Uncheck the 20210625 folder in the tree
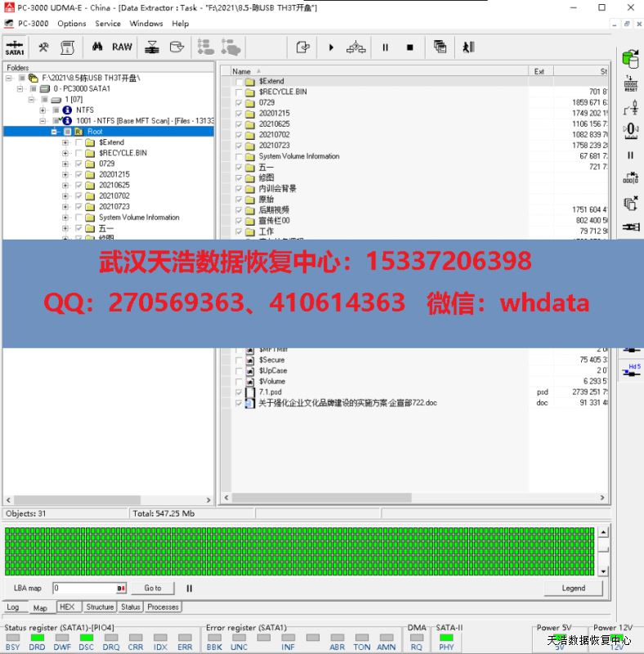The width and height of the screenshot is (644, 654). coord(78,186)
